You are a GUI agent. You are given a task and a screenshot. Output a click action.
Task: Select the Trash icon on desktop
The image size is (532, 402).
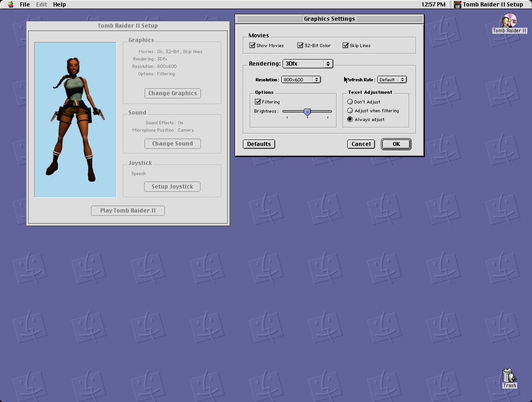coord(509,378)
